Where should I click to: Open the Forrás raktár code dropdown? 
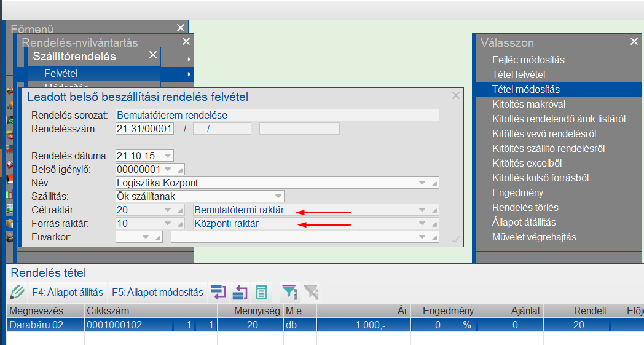[168, 224]
